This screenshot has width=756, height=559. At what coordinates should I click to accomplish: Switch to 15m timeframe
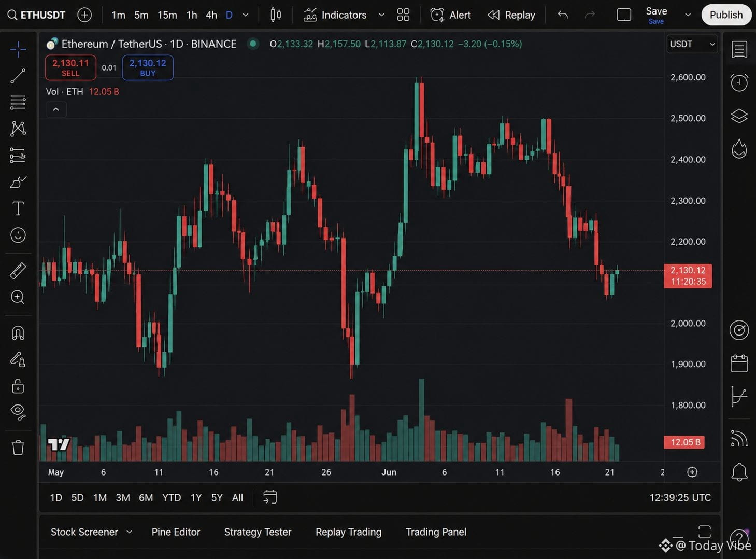pos(167,15)
